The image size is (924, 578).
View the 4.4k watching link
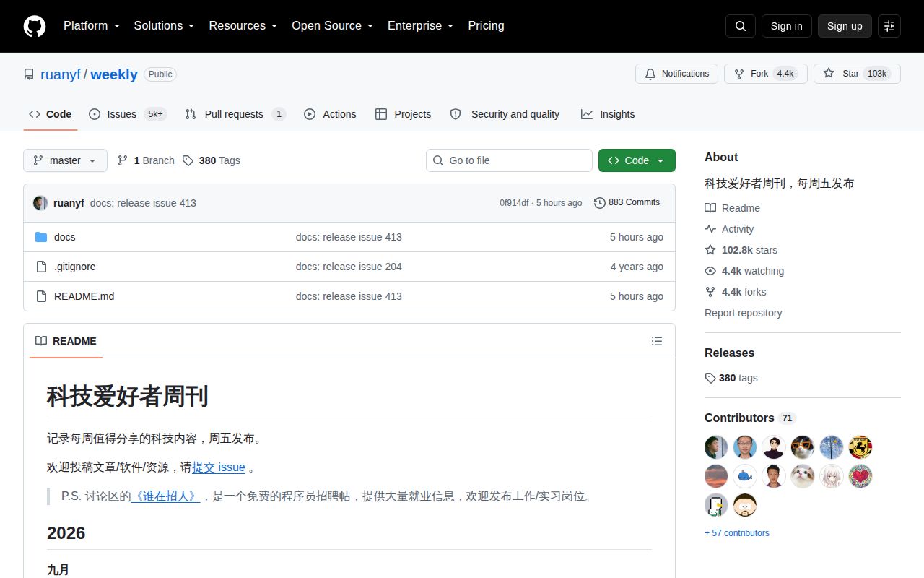pos(744,271)
